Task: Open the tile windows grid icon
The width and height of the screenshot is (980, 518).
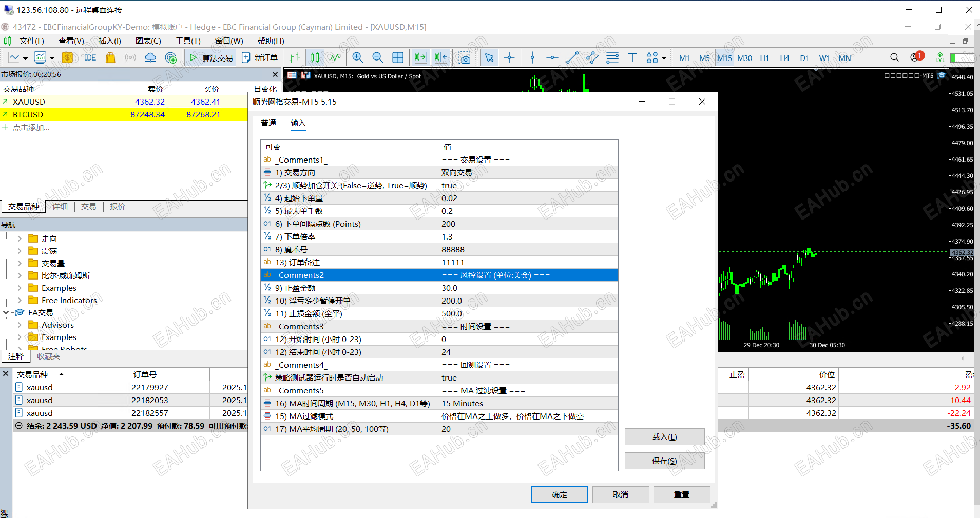Action: click(x=398, y=57)
